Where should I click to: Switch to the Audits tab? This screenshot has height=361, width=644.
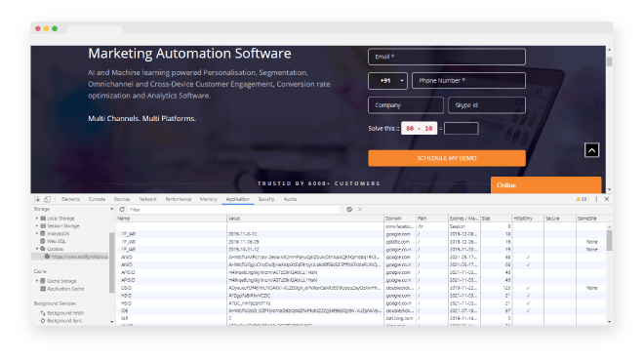[x=290, y=199]
